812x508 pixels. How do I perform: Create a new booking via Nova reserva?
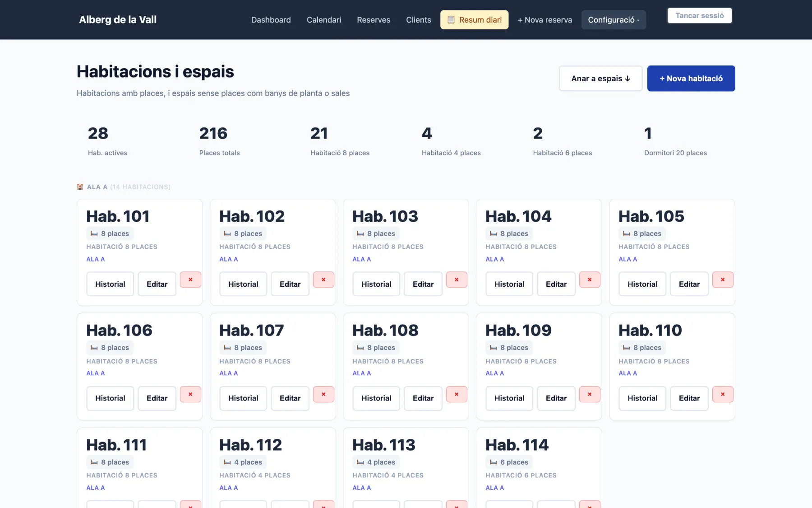point(544,20)
